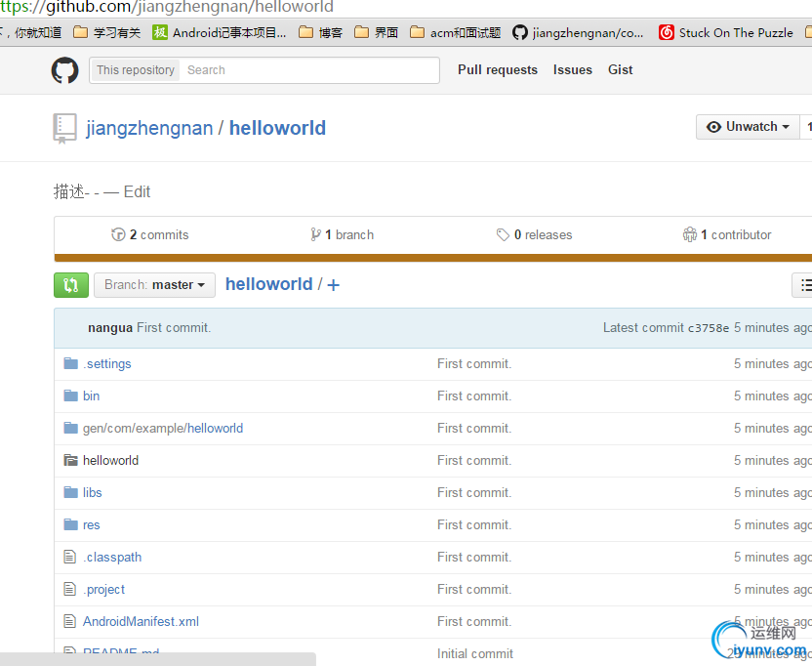The image size is (812, 666).
Task: Open the .settings folder
Action: (x=106, y=364)
